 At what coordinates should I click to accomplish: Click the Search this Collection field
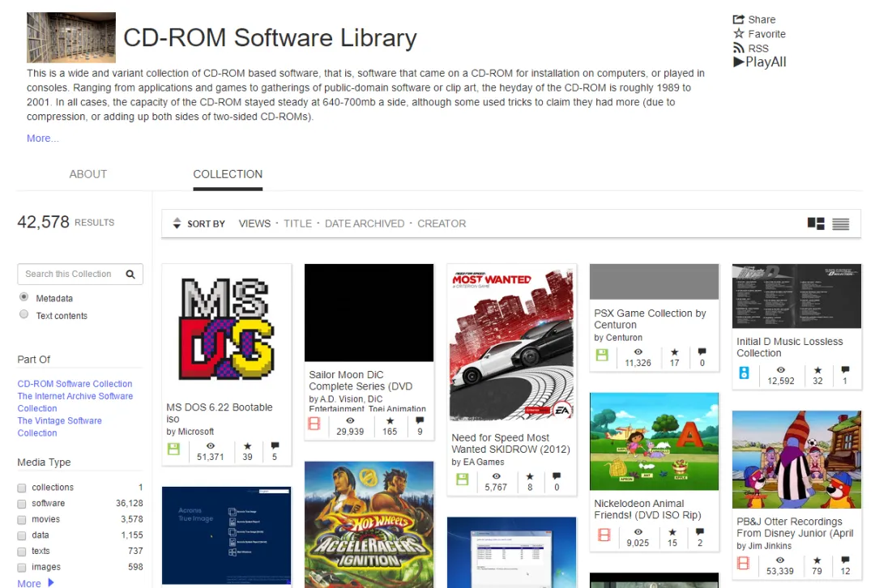[79, 274]
